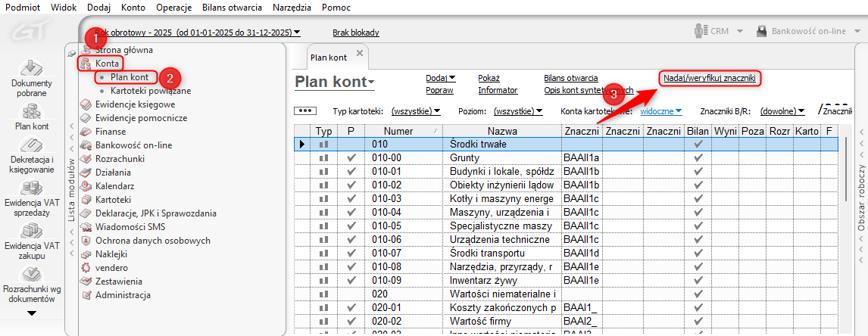Open Dekretacja i księgowanie icon

(31, 147)
